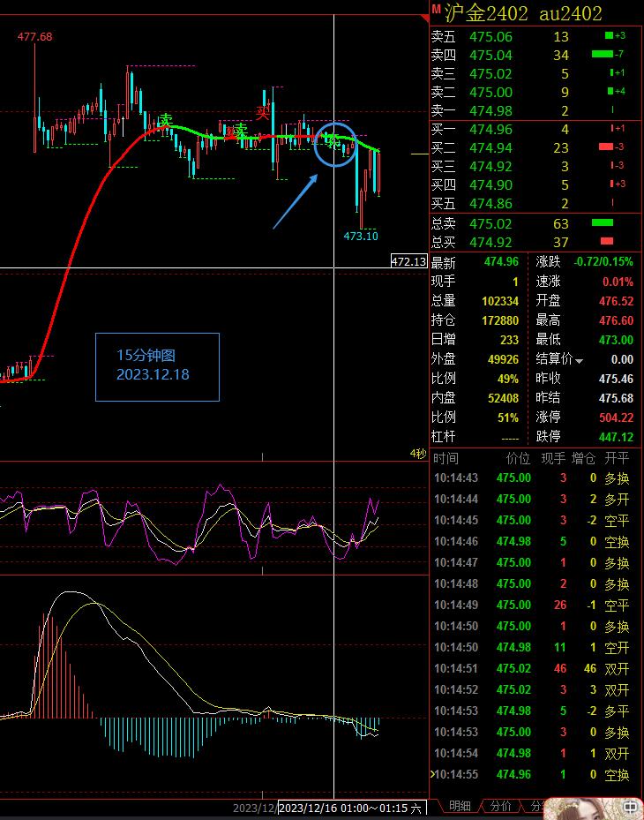The width and height of the screenshot is (644, 820).
Task: Select the 买三 474.92 bid level
Action: point(535,166)
